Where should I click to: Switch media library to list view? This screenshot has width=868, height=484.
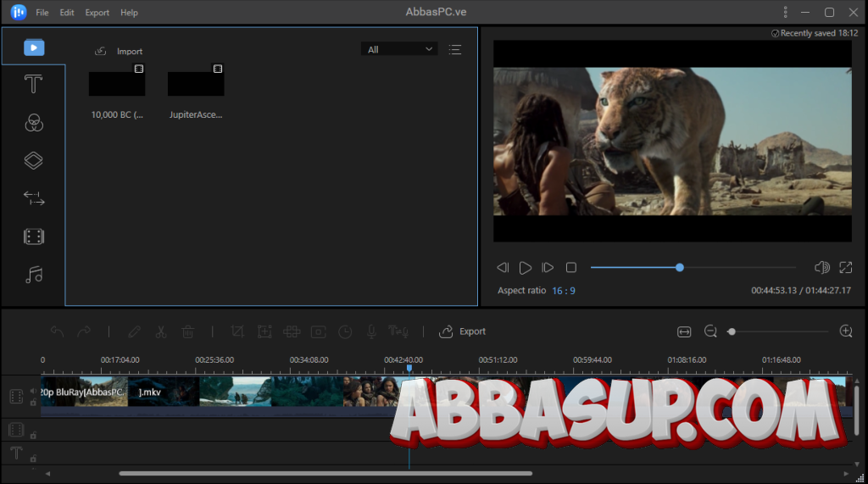coord(455,50)
